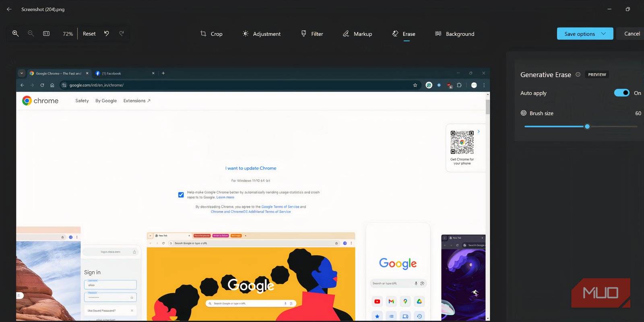Click the redo arrow icon

coord(122,33)
